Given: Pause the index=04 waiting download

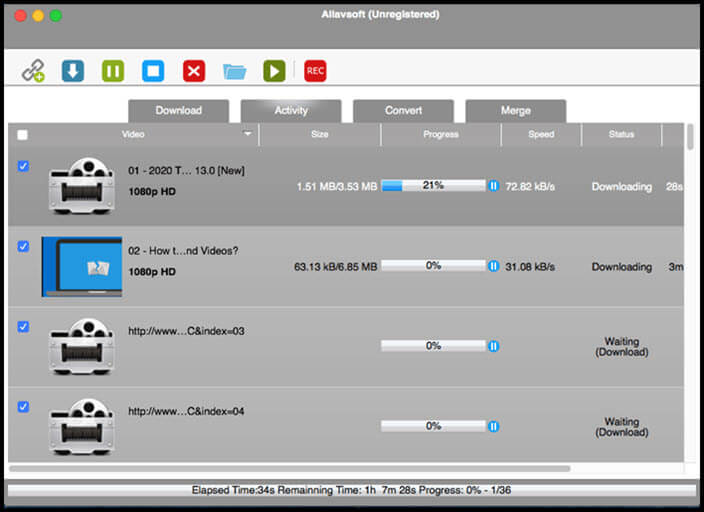Looking at the screenshot, I should pyautogui.click(x=493, y=426).
